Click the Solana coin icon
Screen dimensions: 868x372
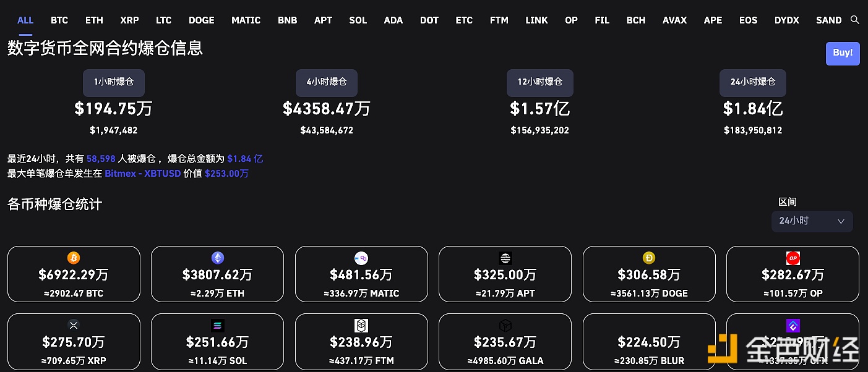click(217, 325)
